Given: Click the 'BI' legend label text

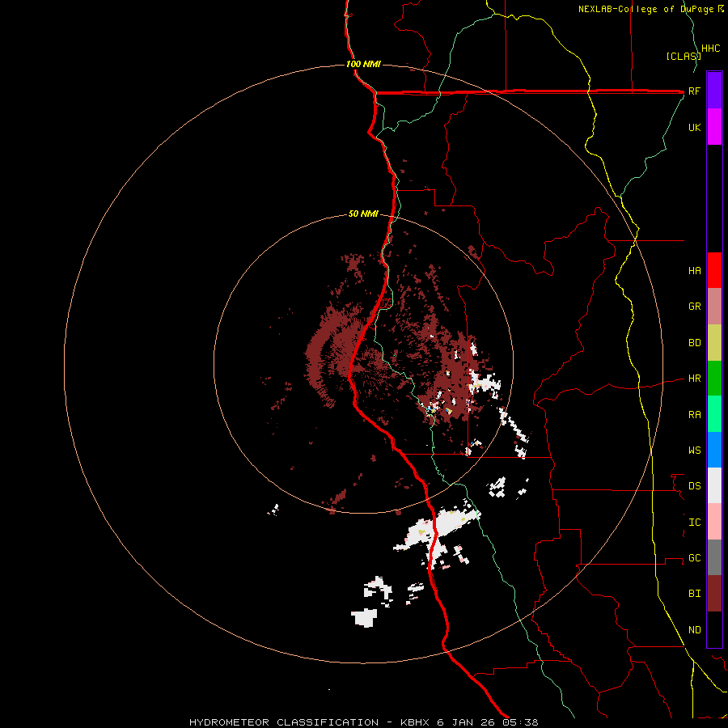Looking at the screenshot, I should [x=694, y=594].
